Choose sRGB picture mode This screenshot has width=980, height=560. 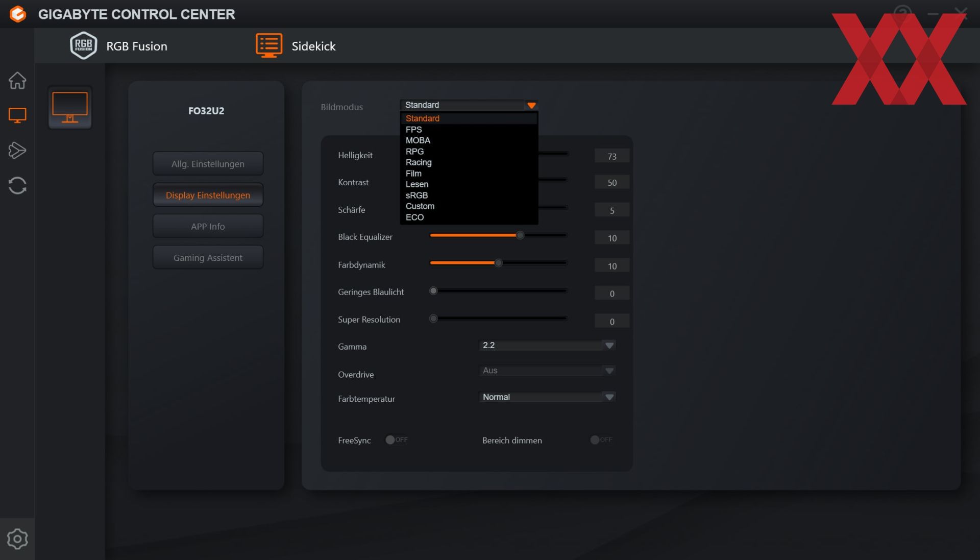[469, 196]
